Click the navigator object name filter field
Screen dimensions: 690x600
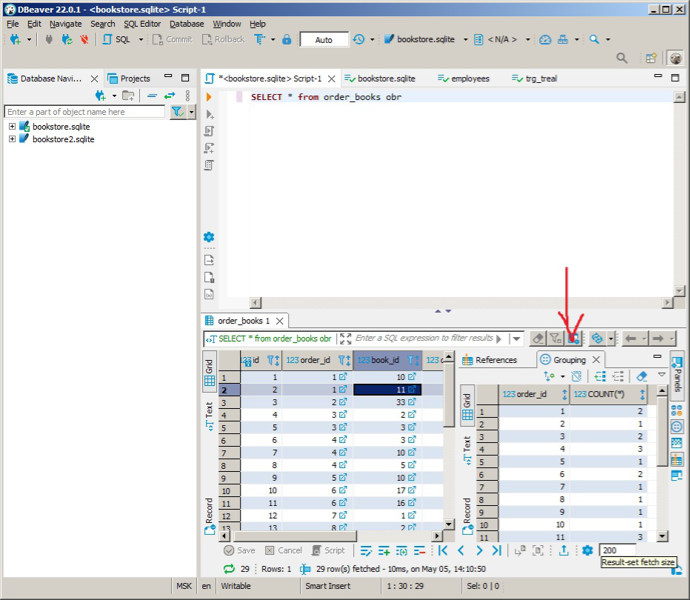pos(84,112)
